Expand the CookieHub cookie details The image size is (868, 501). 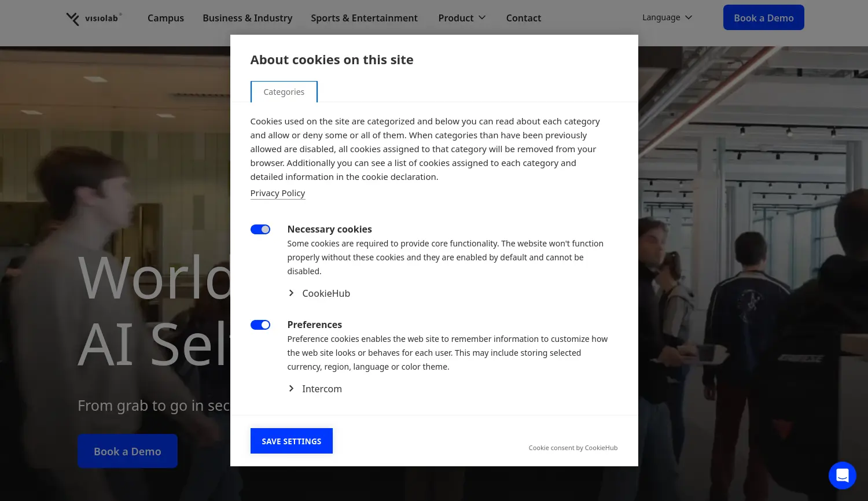[319, 293]
